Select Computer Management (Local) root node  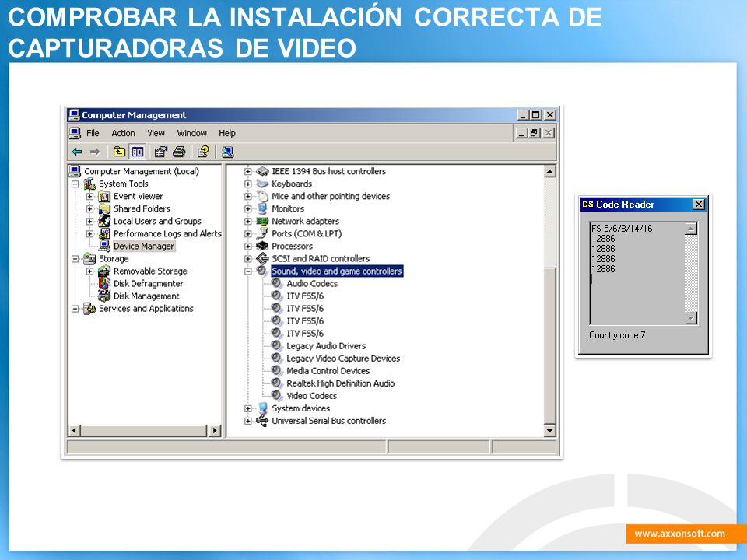142,171
